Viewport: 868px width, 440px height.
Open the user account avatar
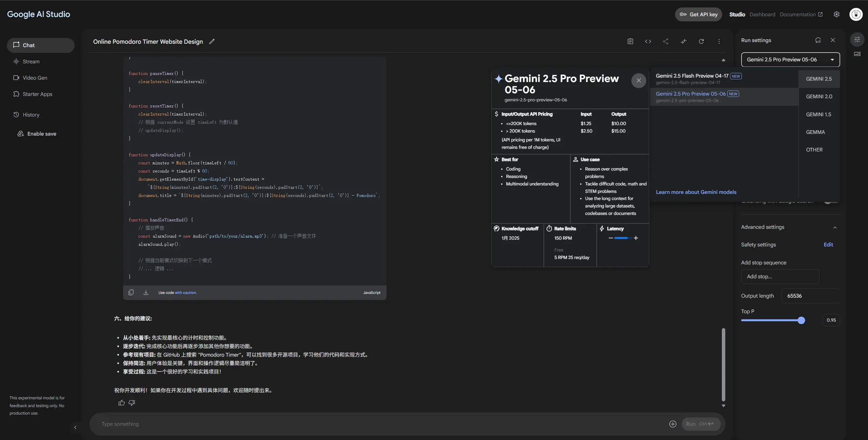point(856,14)
